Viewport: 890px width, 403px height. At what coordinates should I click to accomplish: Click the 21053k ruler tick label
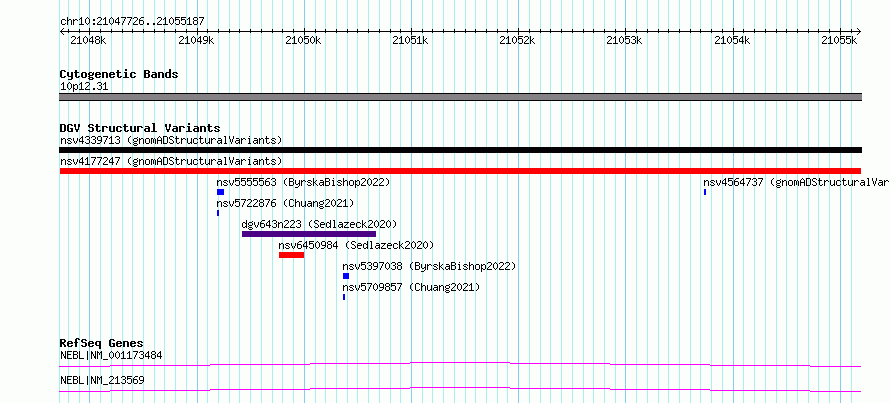[x=624, y=40]
